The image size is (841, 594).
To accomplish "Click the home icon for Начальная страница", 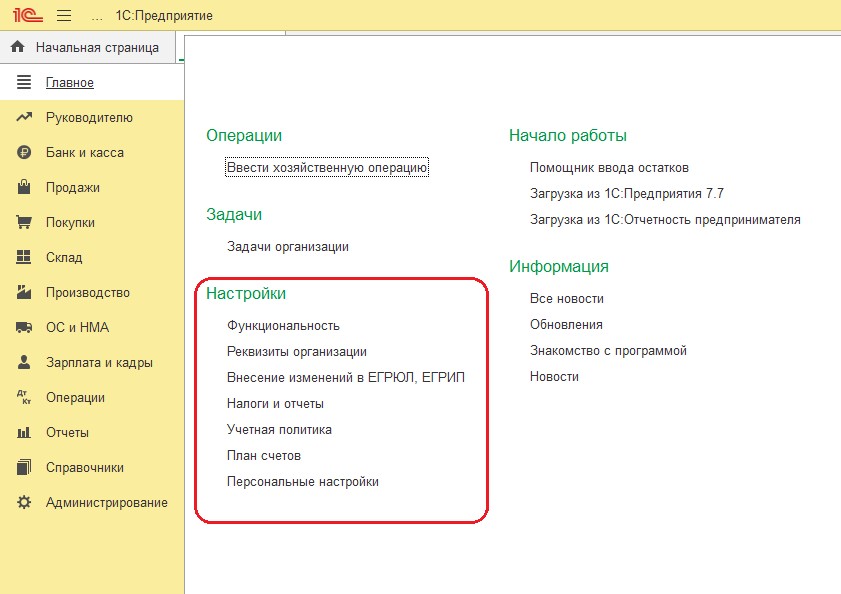I will tap(18, 47).
